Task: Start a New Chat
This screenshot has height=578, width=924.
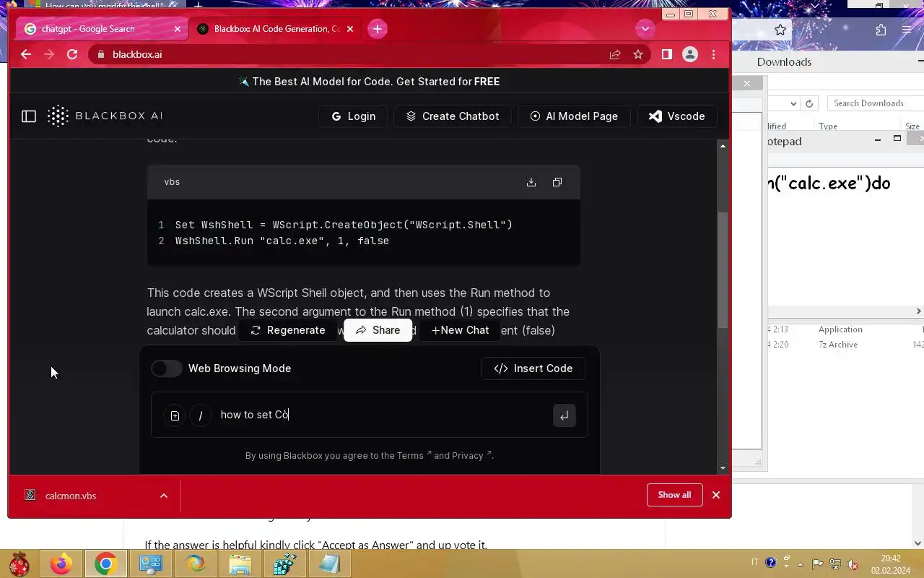Action: [x=460, y=330]
